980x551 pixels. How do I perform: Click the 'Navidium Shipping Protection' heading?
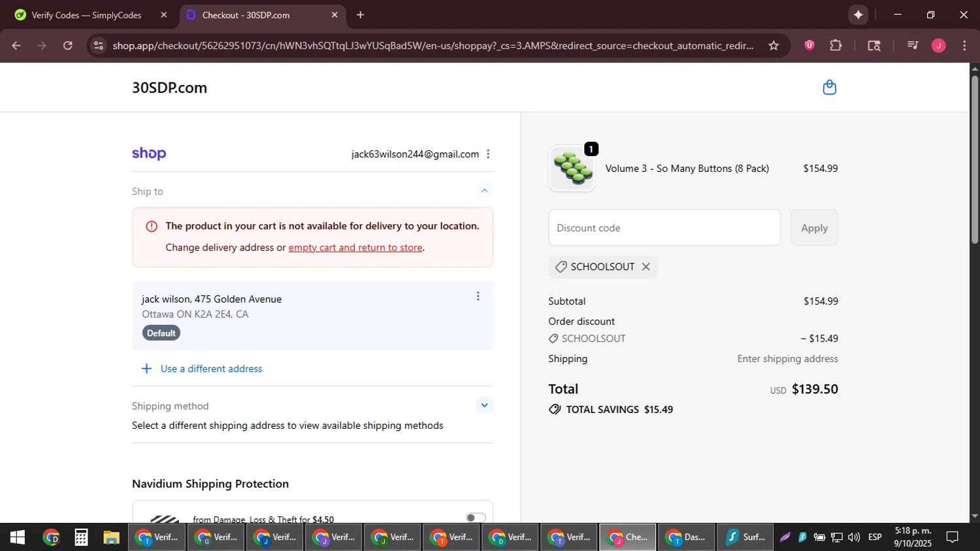coord(210,484)
